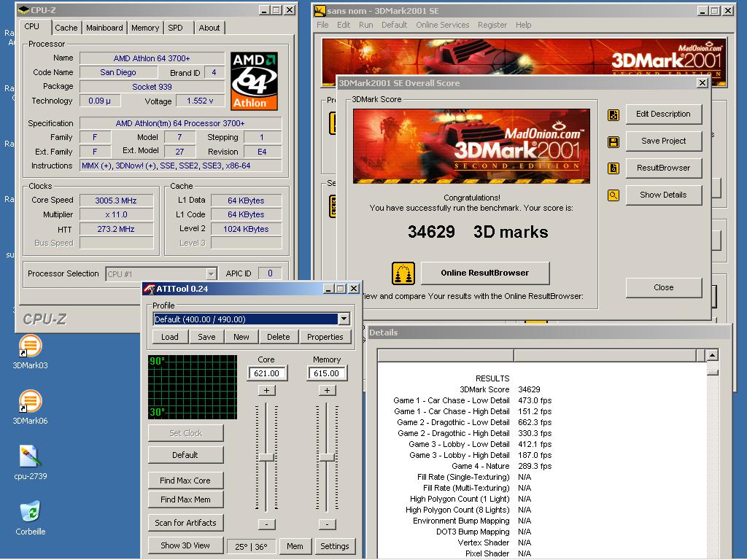
Task: Click the Details list scrollbar up arrow
Action: (713, 355)
